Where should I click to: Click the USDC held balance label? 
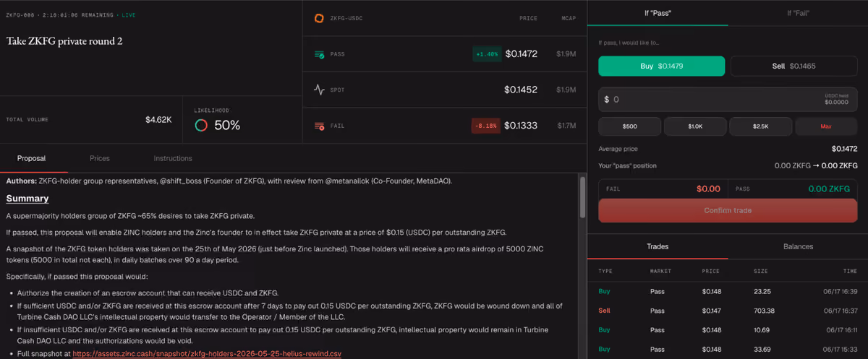click(835, 95)
